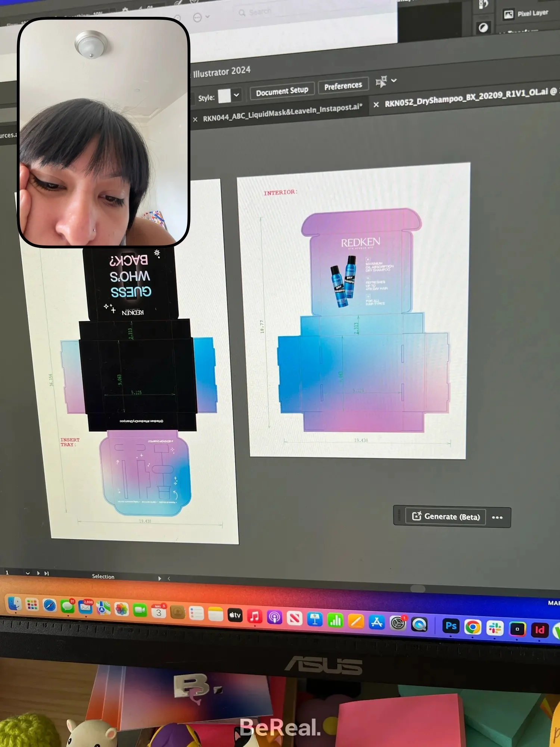This screenshot has width=560, height=747.
Task: Open Contacts app in dock
Action: tap(177, 613)
